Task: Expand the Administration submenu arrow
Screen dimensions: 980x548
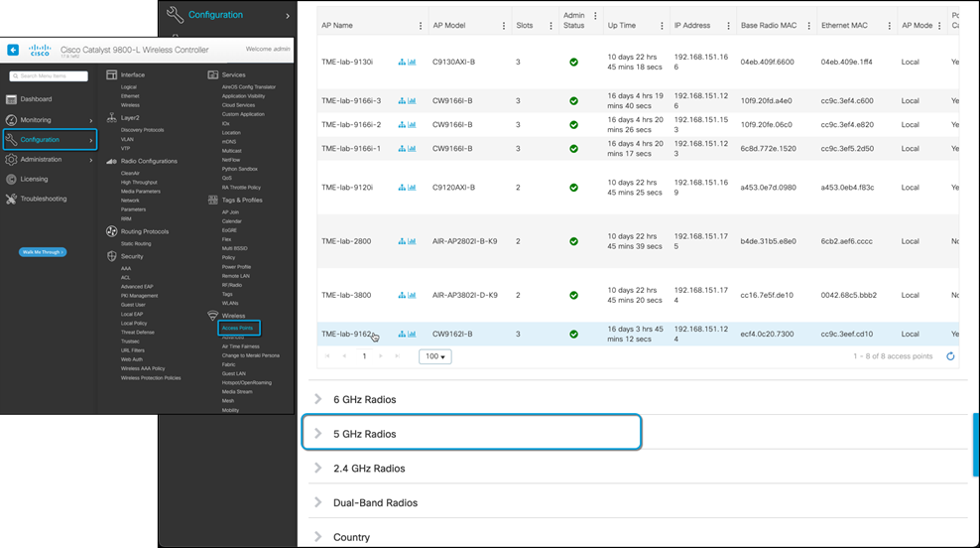Action: pyautogui.click(x=91, y=160)
